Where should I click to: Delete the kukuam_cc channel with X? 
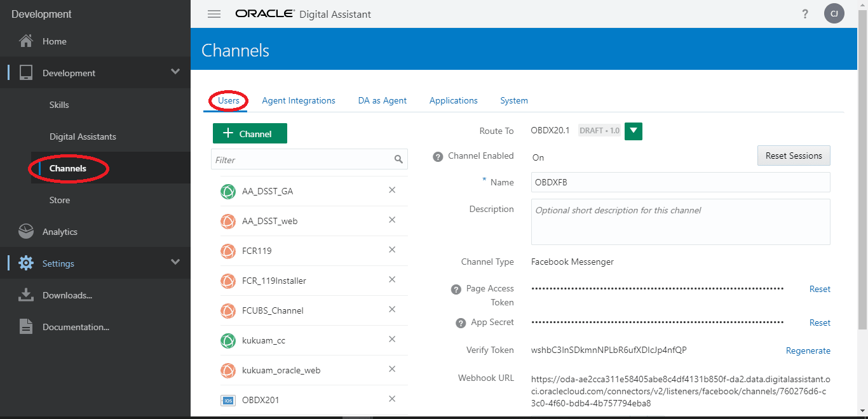(392, 339)
